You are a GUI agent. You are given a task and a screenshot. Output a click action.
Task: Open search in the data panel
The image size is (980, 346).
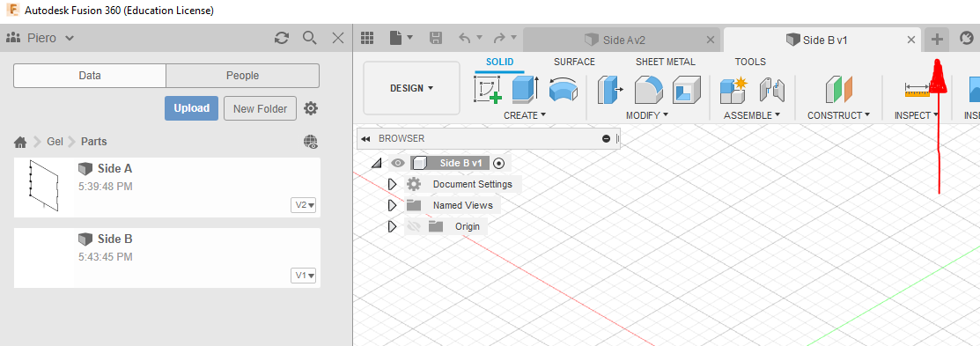[x=309, y=38]
